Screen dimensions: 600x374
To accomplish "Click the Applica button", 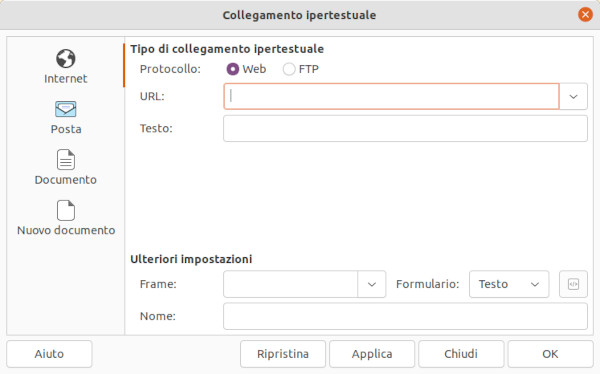I will (372, 354).
